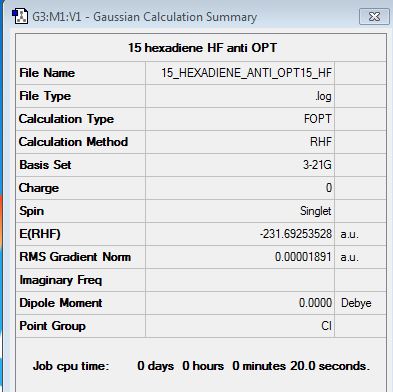Click the Debye unit label
Image resolution: width=393 pixels, height=392 pixels.
pos(356,303)
